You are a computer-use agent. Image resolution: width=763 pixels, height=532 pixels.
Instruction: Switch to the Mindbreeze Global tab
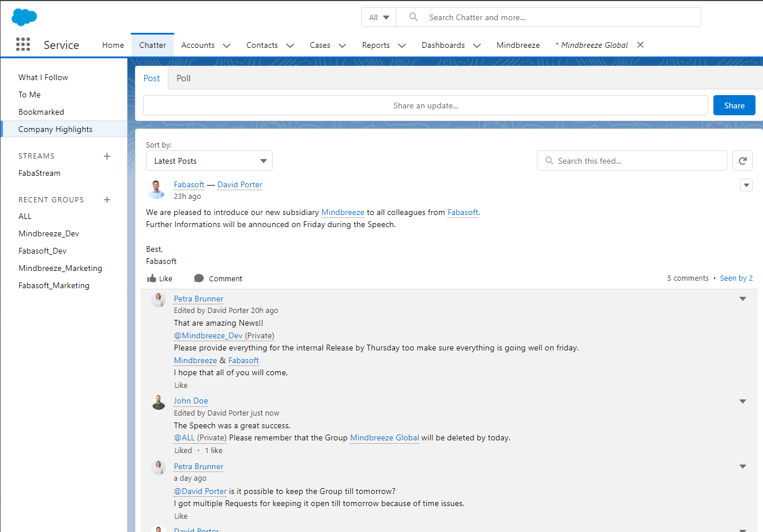[592, 45]
